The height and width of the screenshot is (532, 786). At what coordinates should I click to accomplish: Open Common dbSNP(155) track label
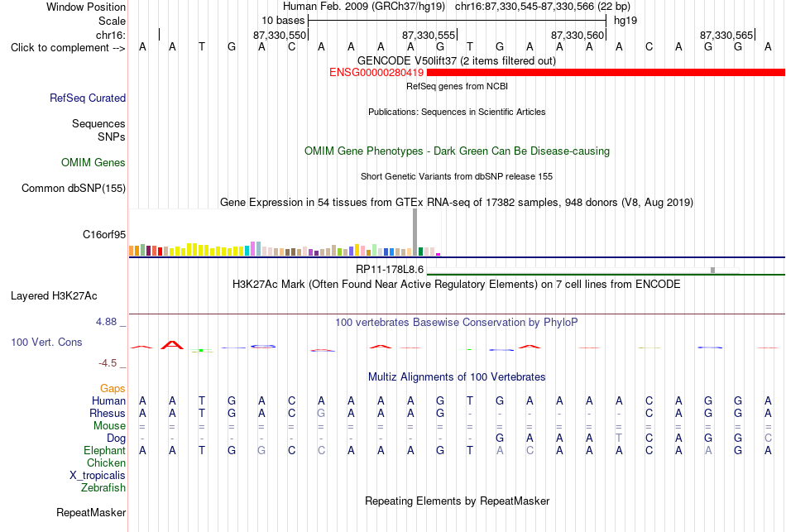click(74, 188)
